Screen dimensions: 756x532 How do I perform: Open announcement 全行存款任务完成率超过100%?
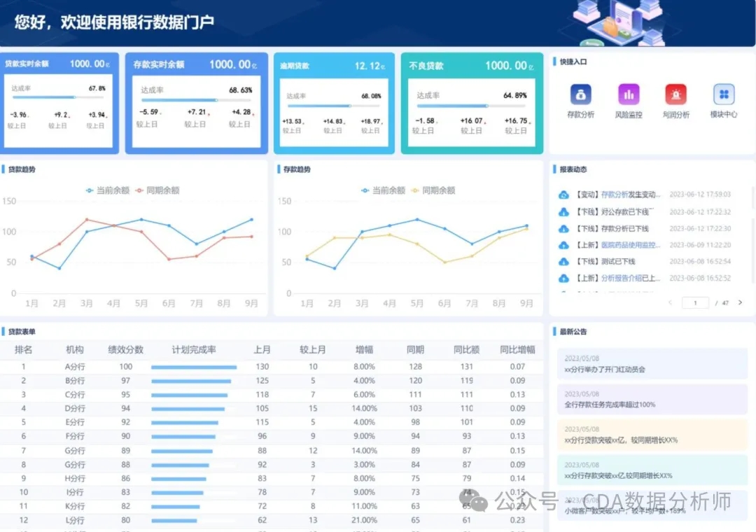(x=610, y=405)
